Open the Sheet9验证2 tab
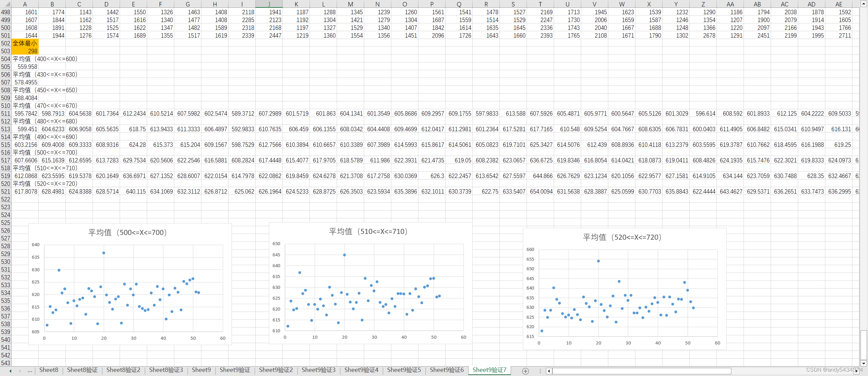The width and height of the screenshot is (868, 376). [x=276, y=370]
